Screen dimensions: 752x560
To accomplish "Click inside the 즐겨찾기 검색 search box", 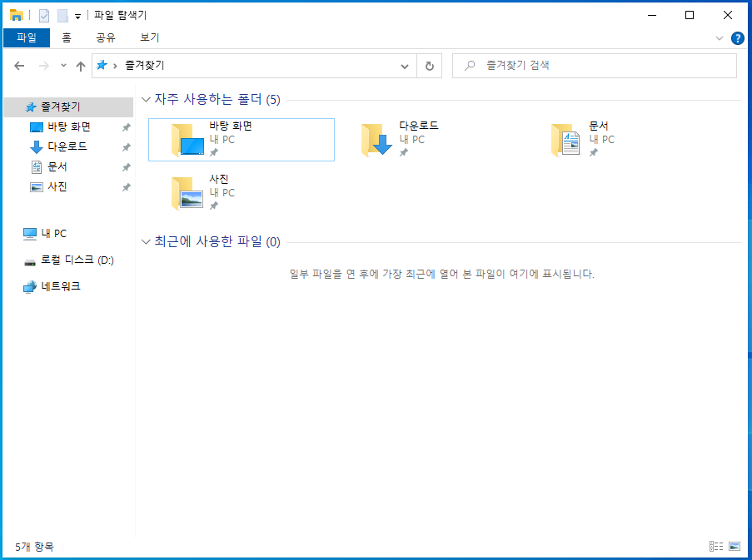I will [594, 65].
